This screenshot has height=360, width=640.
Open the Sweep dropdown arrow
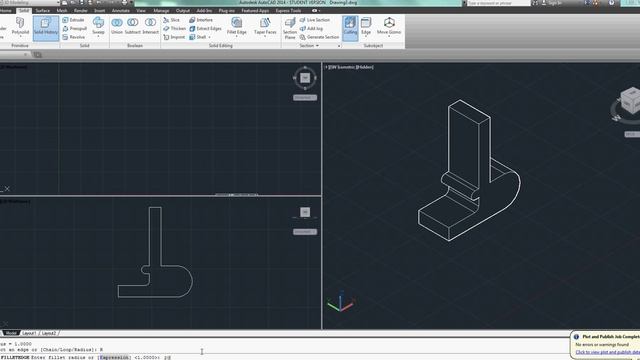[98, 37]
